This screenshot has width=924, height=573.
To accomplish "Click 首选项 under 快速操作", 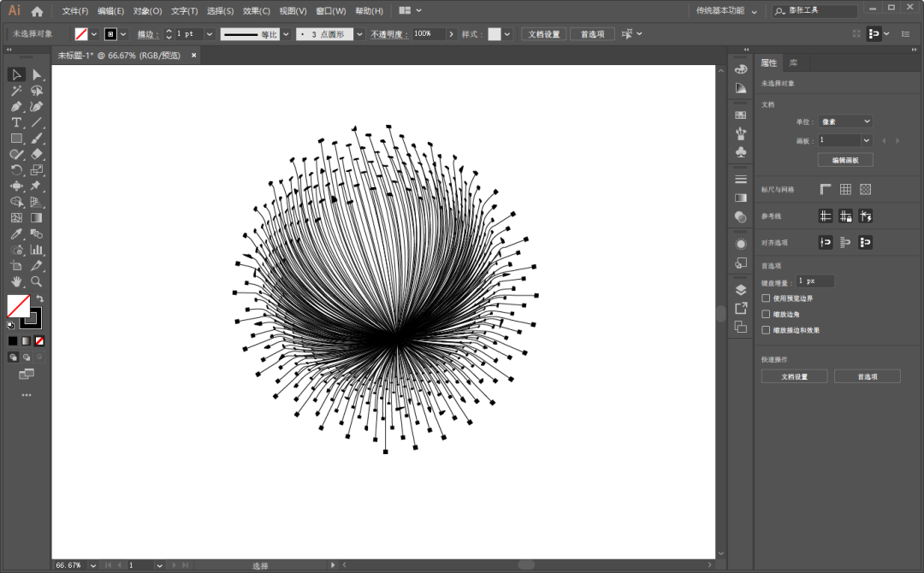I will click(x=868, y=376).
